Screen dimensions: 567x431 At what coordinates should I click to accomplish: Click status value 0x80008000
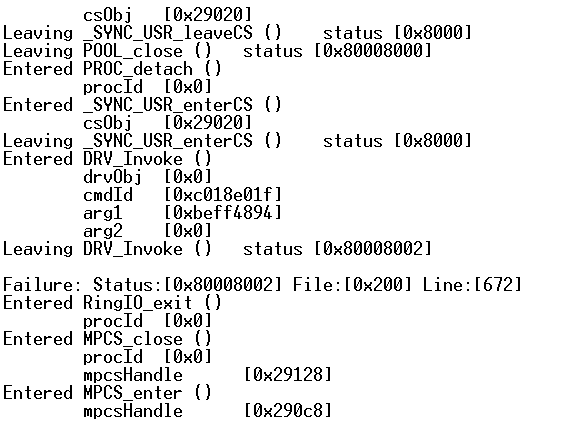tap(373, 51)
